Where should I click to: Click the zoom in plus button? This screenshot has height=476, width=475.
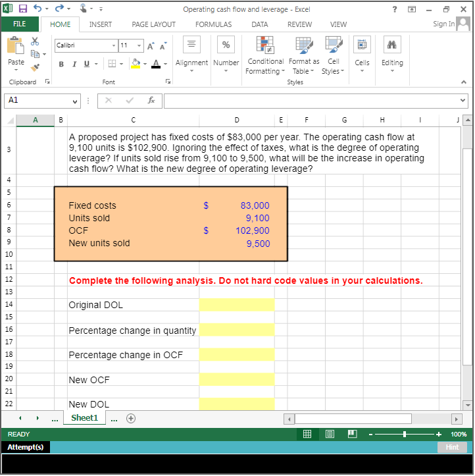(x=439, y=435)
